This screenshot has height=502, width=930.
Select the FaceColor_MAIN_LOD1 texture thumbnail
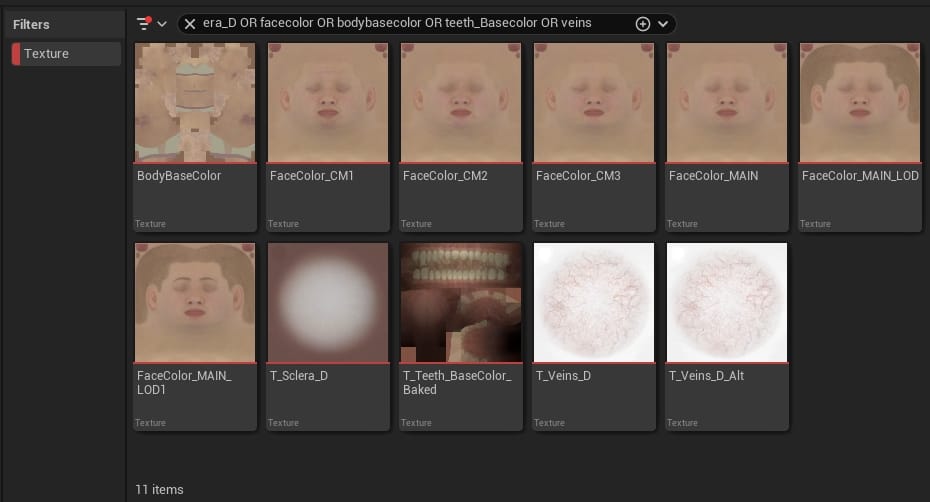195,302
